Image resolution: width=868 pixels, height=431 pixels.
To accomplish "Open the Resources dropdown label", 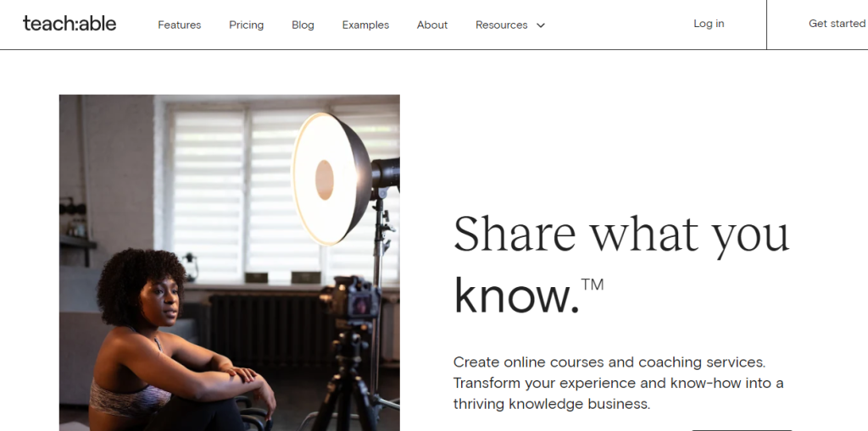I will click(x=501, y=25).
